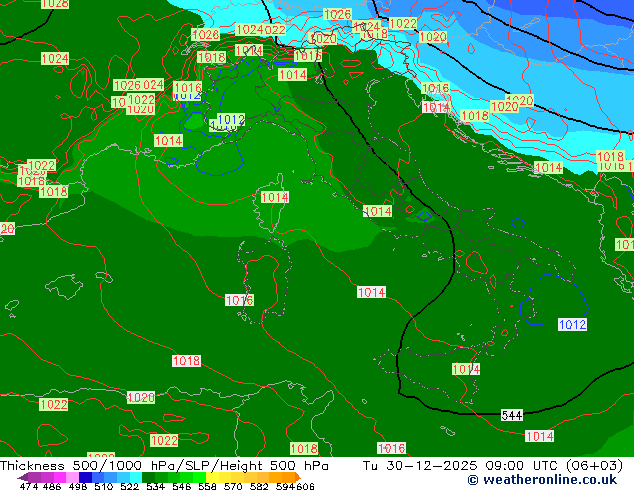Pick the cyan legend swatch above 522
This screenshot has width=634, height=490.
(136, 477)
